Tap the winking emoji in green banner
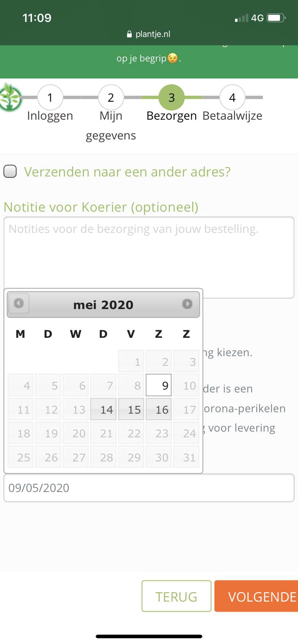Screen dimensions: 298x644 (173, 58)
